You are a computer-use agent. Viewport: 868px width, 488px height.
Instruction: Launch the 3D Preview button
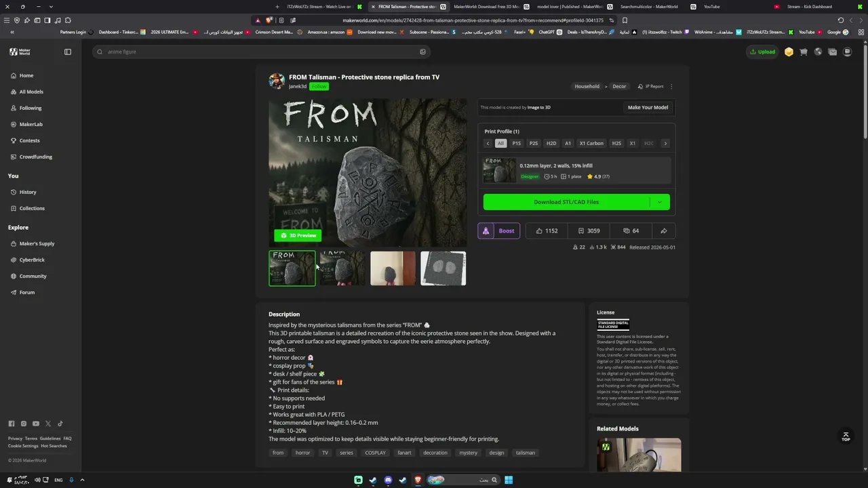(298, 235)
